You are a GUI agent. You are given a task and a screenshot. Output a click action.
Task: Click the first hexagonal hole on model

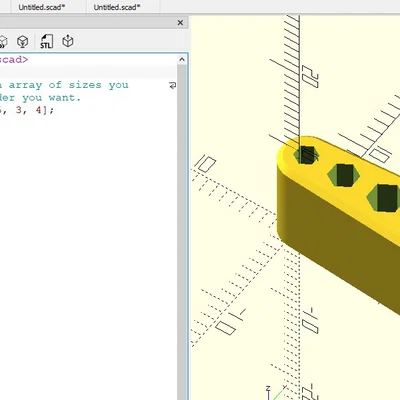(x=306, y=155)
